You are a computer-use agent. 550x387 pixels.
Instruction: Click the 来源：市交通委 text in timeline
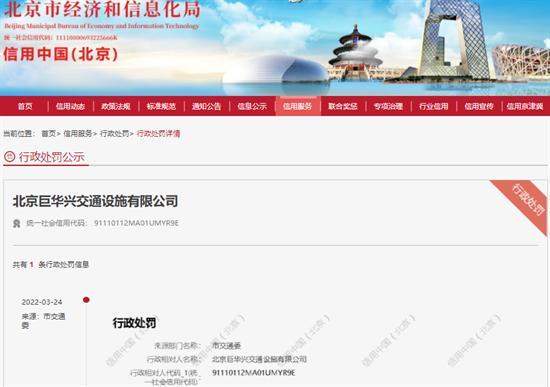43,321
